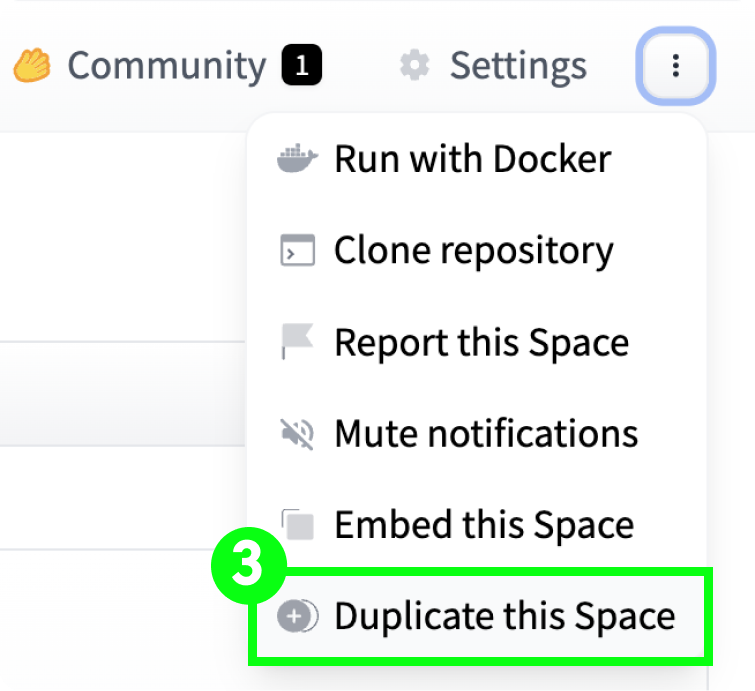Click the Settings gear icon

(x=414, y=66)
